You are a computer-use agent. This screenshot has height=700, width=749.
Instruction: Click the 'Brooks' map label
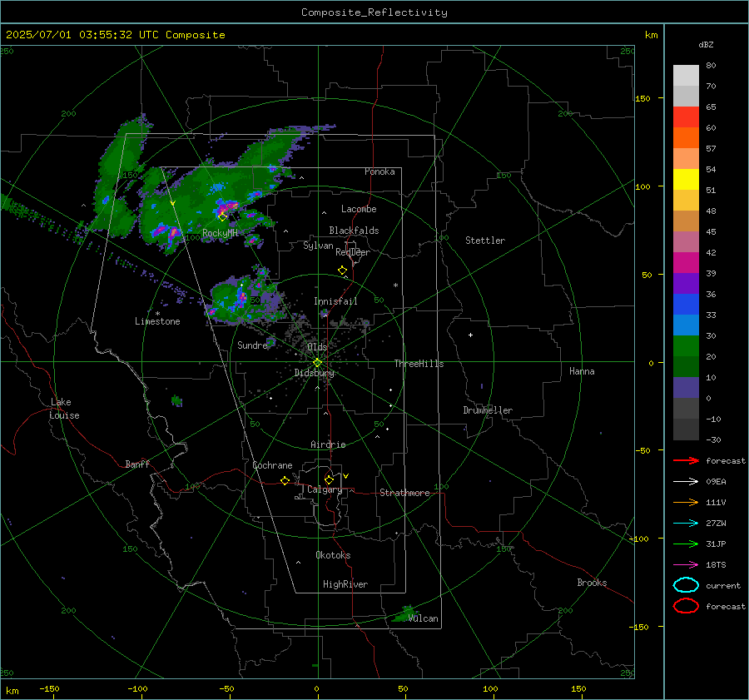click(x=592, y=583)
